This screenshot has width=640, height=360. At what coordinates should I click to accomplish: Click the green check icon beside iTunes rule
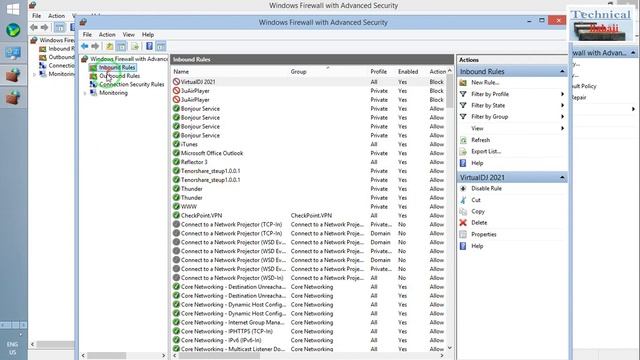coord(176,144)
